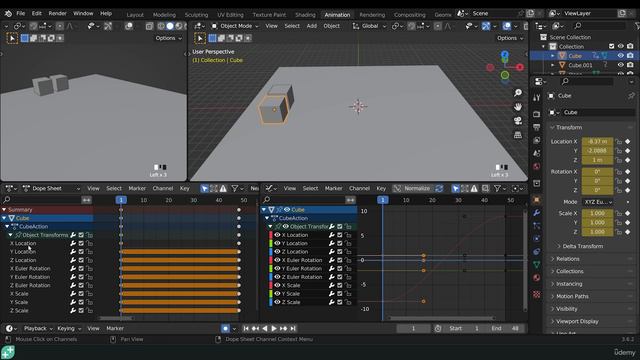Click the Location X keyframe diamond

click(628, 142)
